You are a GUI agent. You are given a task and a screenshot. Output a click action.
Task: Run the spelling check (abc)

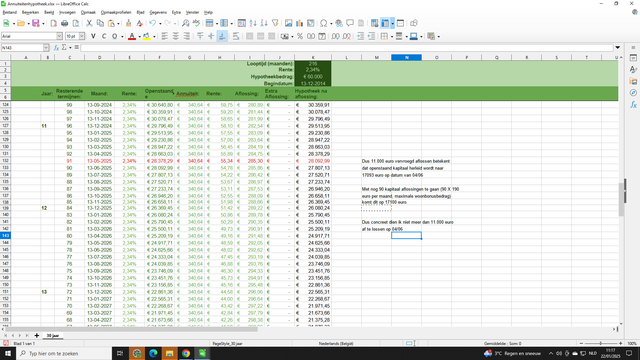pyautogui.click(x=196, y=23)
